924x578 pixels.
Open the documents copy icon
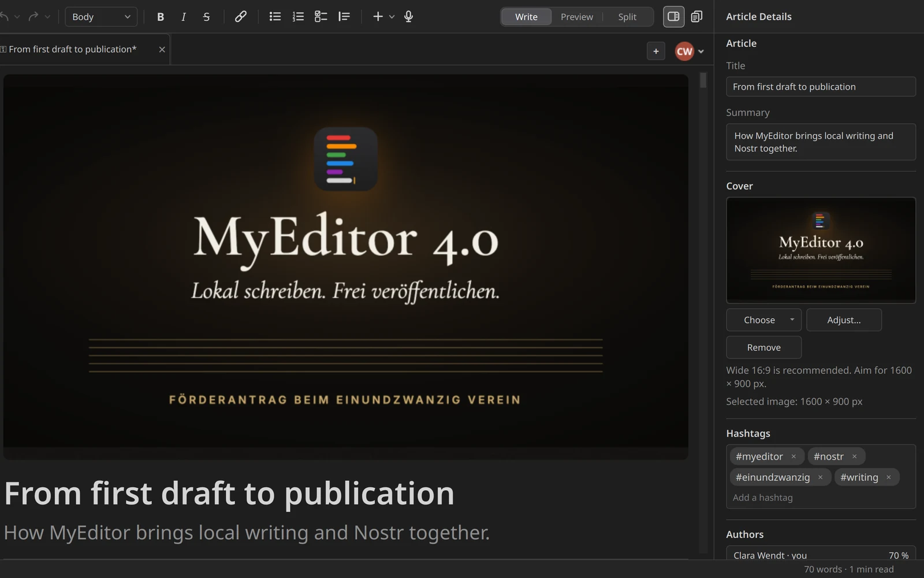696,17
